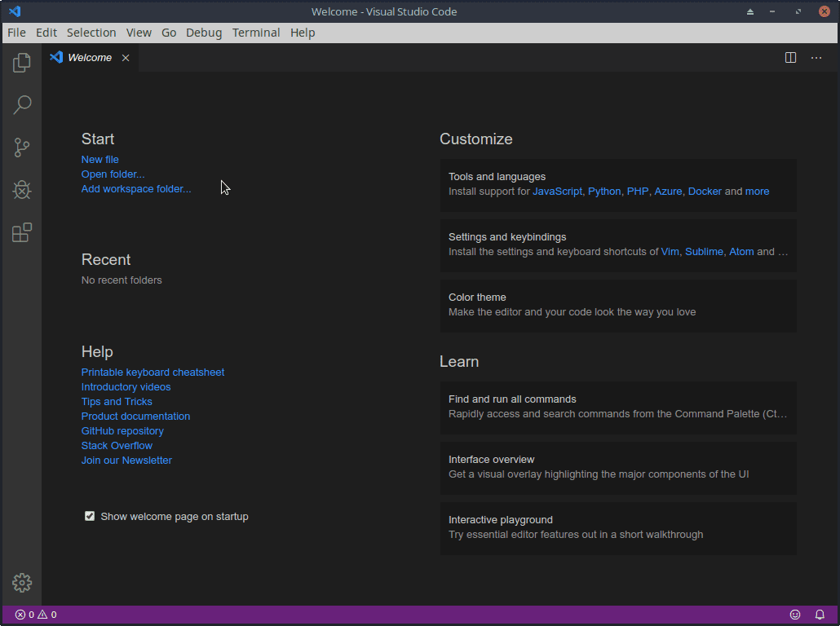This screenshot has height=626, width=840.
Task: Click the VS Code logo in title bar
Action: tap(15, 11)
